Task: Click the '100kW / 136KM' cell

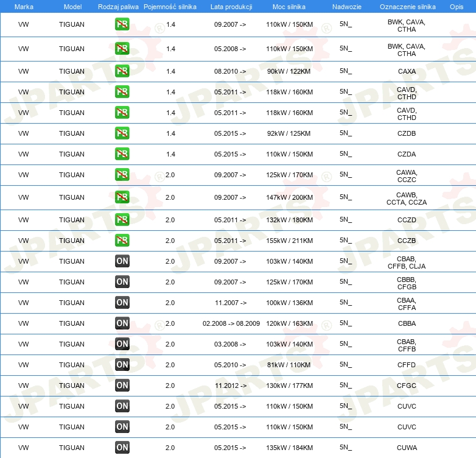Action: 289,303
